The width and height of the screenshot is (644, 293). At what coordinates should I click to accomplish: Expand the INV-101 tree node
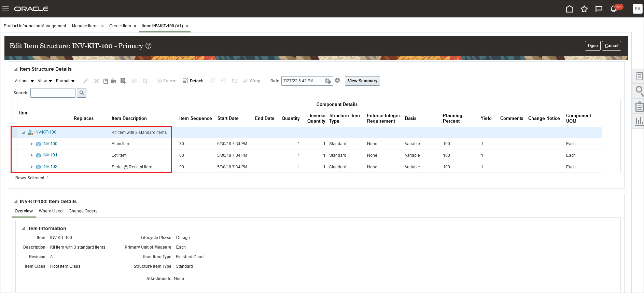click(x=32, y=155)
